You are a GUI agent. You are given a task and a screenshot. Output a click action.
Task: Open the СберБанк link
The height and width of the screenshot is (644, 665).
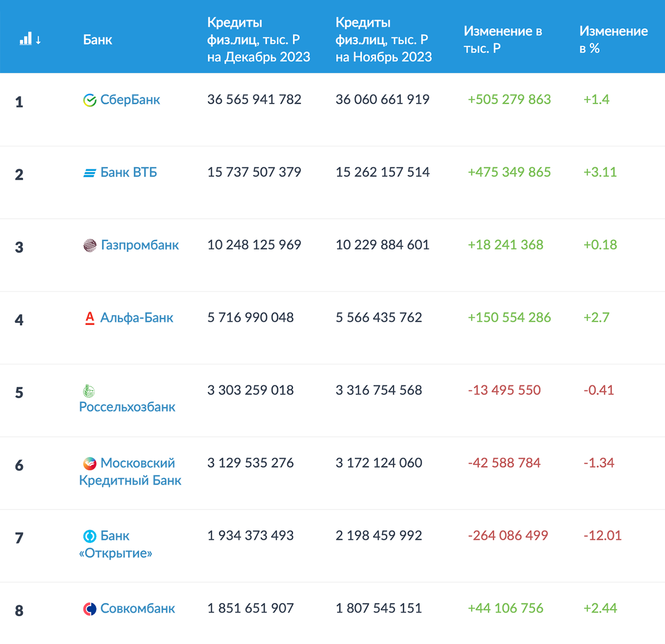coord(130,100)
